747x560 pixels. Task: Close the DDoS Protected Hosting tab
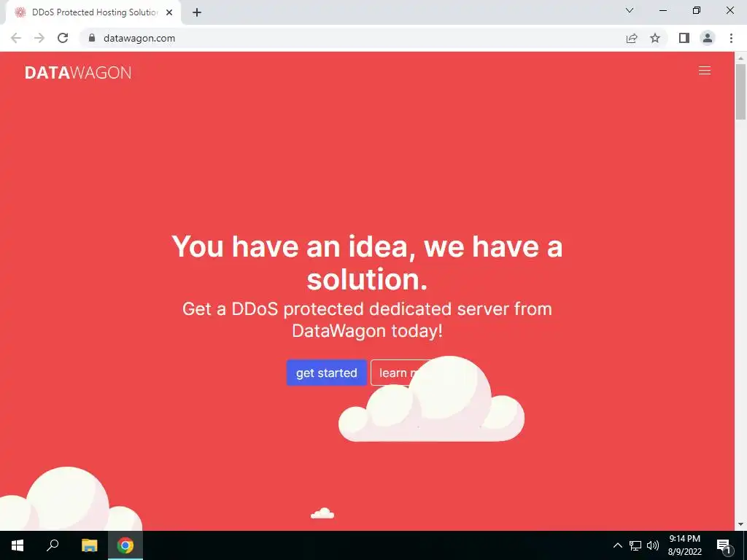(x=169, y=12)
